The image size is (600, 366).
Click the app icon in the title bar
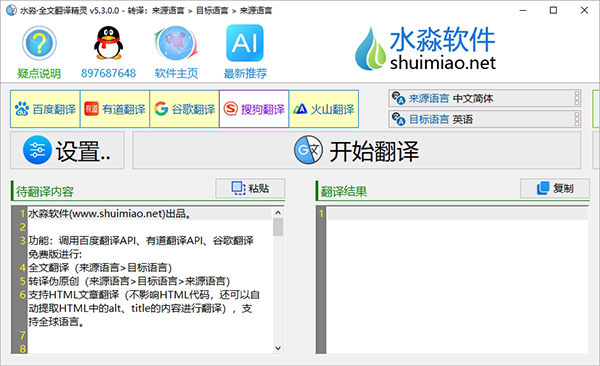tap(11, 10)
